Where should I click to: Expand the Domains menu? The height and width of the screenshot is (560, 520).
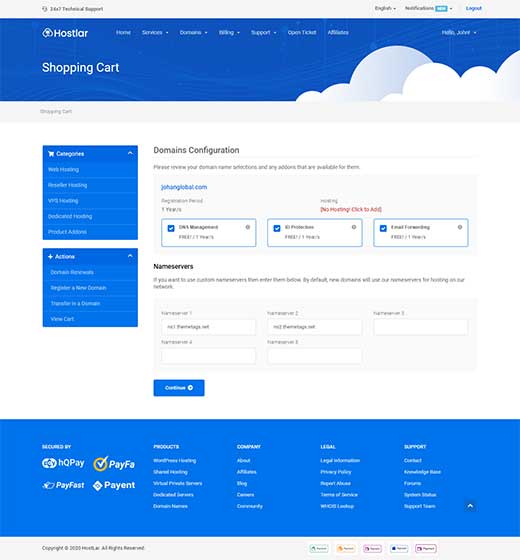click(x=193, y=32)
